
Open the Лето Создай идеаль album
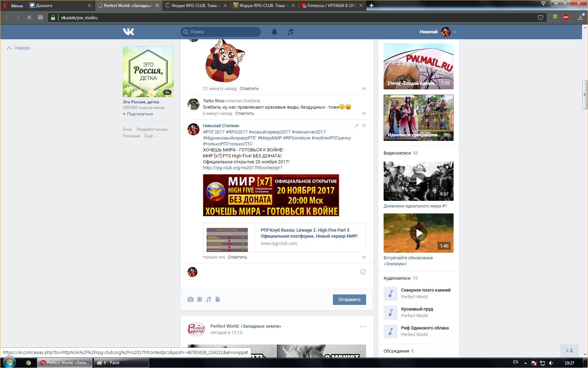(419, 66)
